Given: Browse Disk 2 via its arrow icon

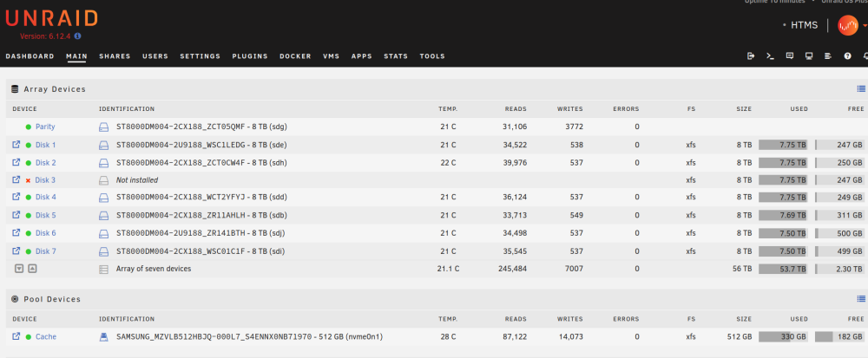Looking at the screenshot, I should coord(16,162).
